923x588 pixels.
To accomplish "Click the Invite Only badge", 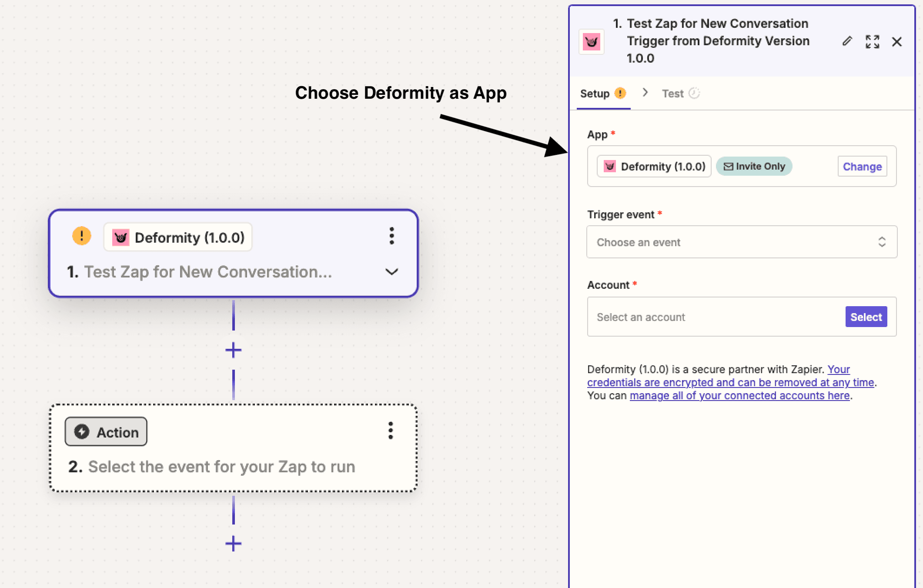I will 754,166.
